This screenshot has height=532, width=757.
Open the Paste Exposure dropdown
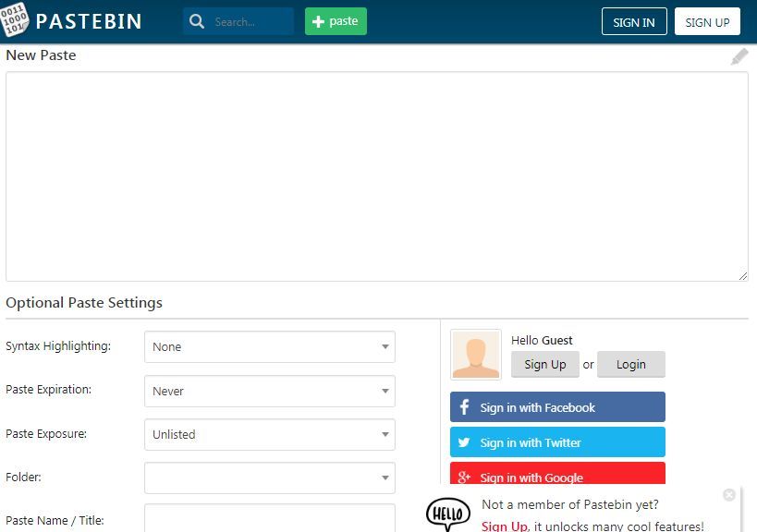(270, 435)
